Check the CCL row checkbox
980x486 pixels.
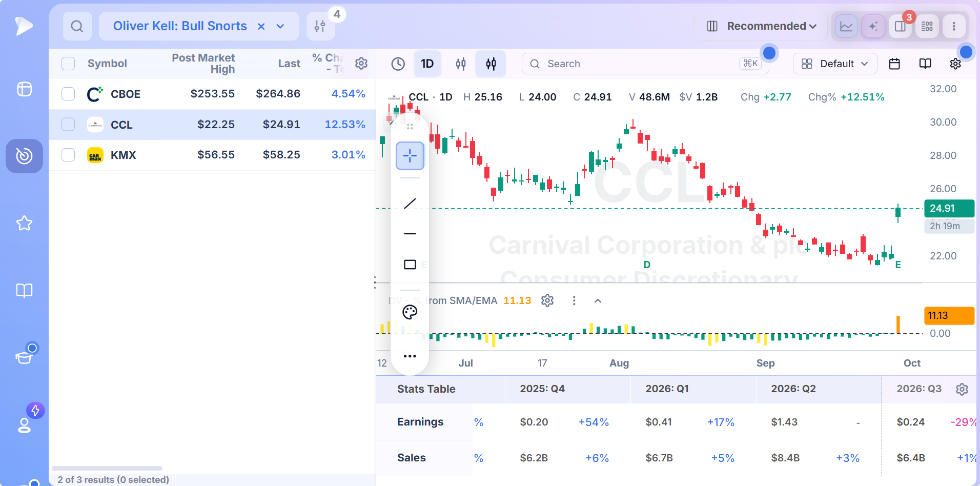tap(68, 125)
